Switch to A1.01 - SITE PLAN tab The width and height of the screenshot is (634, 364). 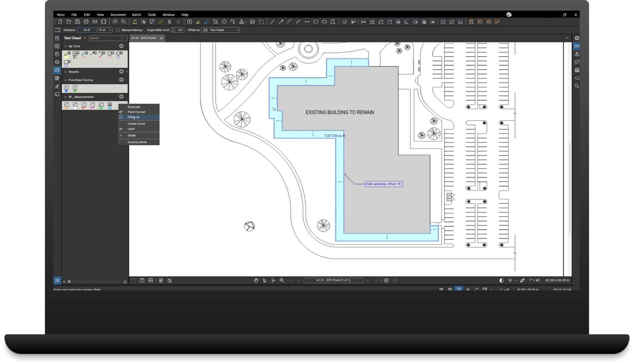click(144, 38)
